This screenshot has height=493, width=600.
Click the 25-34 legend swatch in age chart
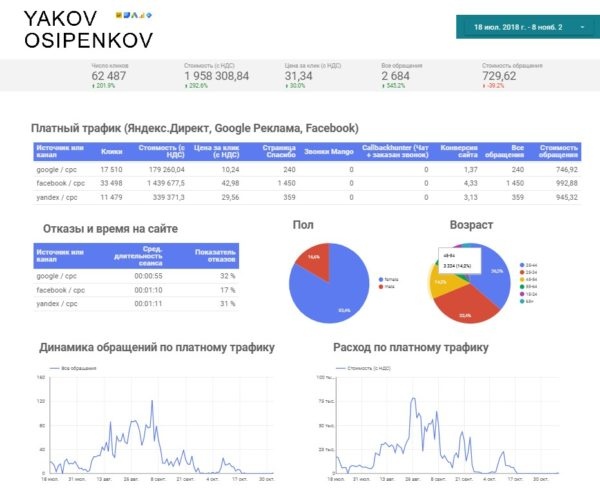point(522,273)
